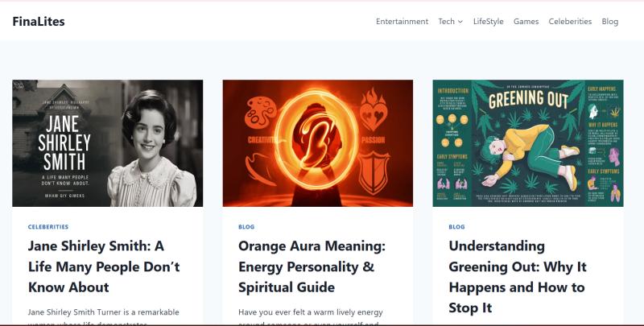644x326 pixels.
Task: Click the FinaLites site logo
Action: pos(39,22)
